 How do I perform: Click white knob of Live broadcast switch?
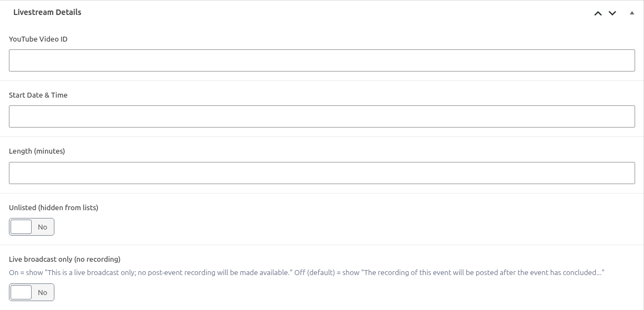pos(21,292)
